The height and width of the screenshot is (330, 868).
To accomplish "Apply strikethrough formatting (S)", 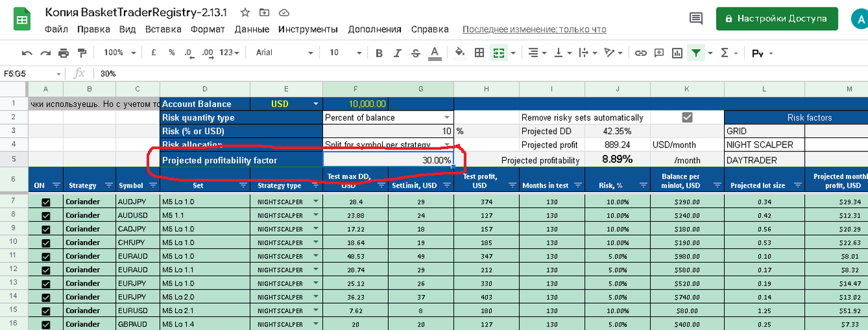I will click(x=416, y=53).
